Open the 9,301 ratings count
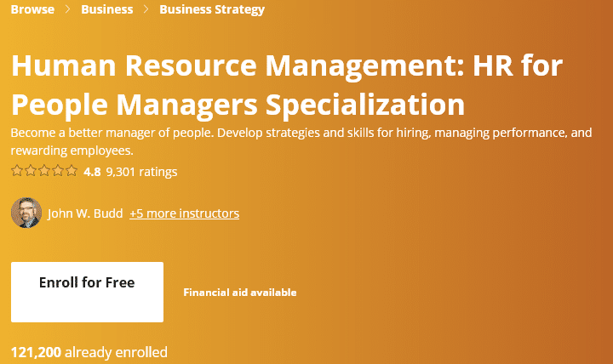This screenshot has height=364, width=613. click(141, 172)
